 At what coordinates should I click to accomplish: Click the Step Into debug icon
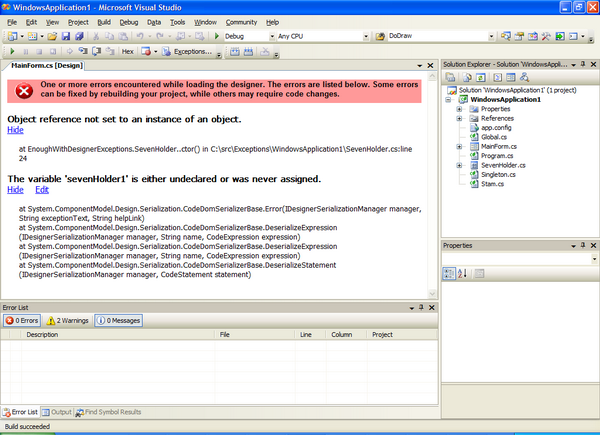83,51
